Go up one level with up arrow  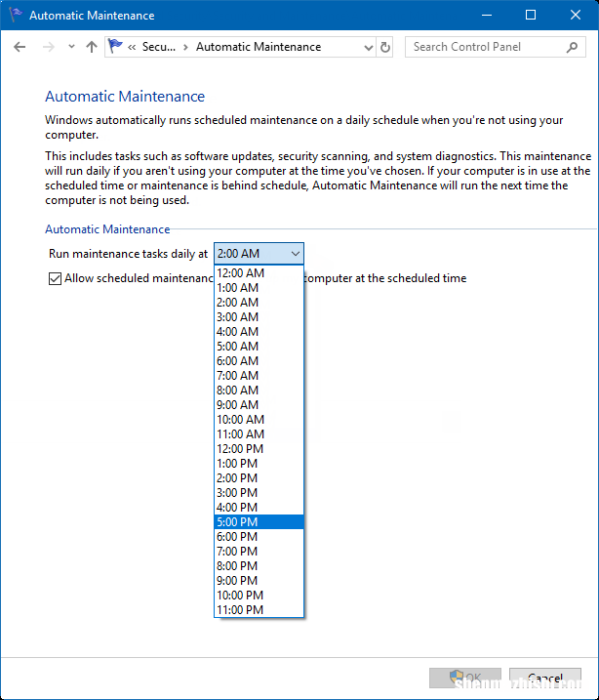tap(92, 47)
